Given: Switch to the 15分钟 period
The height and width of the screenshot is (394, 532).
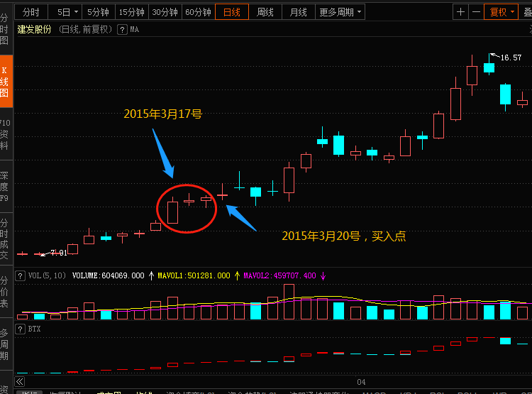Looking at the screenshot, I should (x=132, y=12).
